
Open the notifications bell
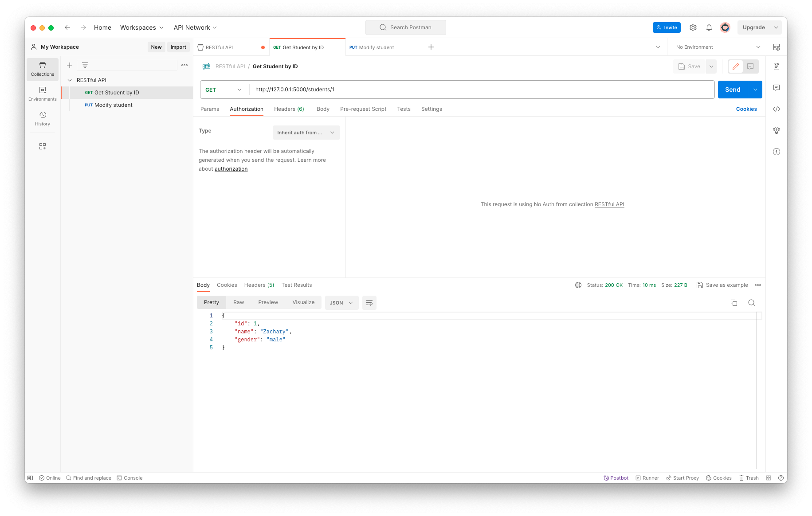click(709, 27)
